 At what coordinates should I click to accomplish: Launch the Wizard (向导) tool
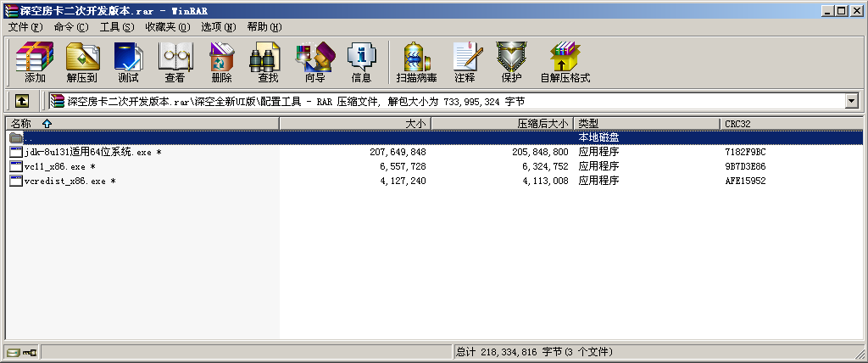tap(314, 62)
